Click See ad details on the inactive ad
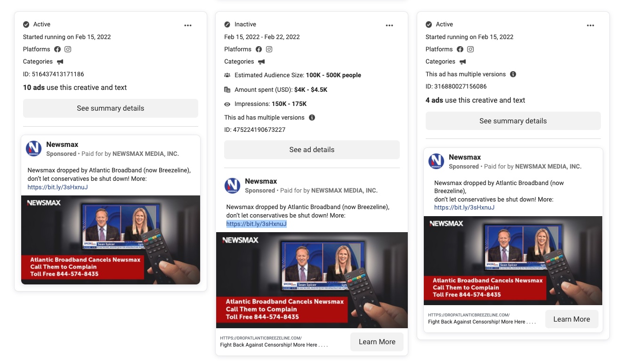This screenshot has width=631, height=364. pos(312,149)
